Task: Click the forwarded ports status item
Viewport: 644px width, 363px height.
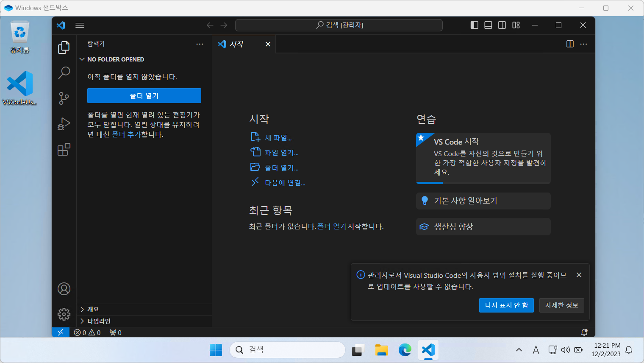Action: click(115, 332)
